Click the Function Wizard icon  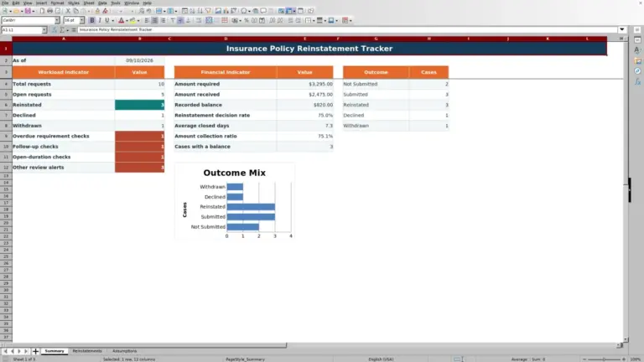point(55,29)
